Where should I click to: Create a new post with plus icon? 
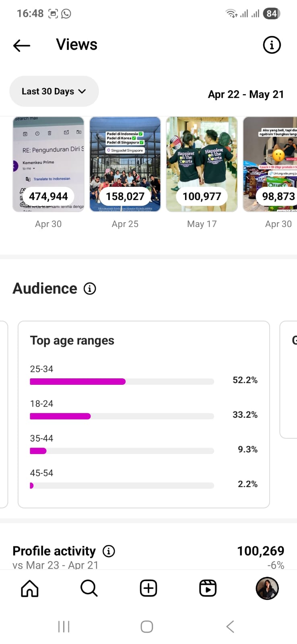click(x=148, y=588)
